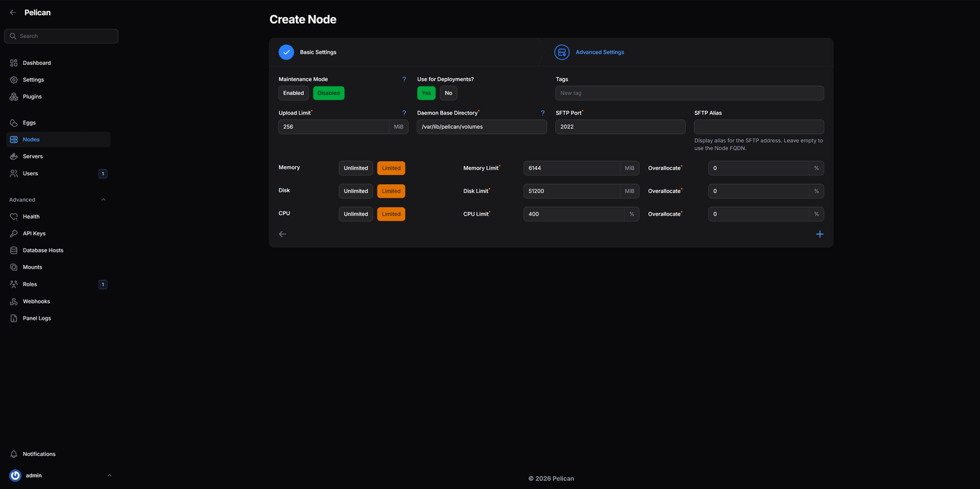Select Yes for Use for Deployments

pyautogui.click(x=426, y=93)
